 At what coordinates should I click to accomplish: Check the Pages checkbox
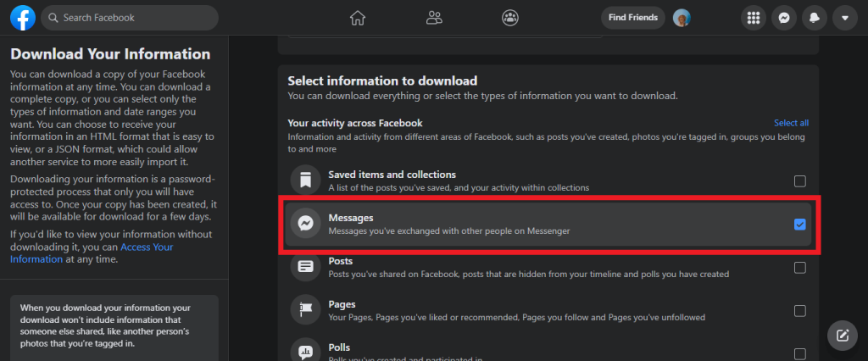click(x=799, y=311)
